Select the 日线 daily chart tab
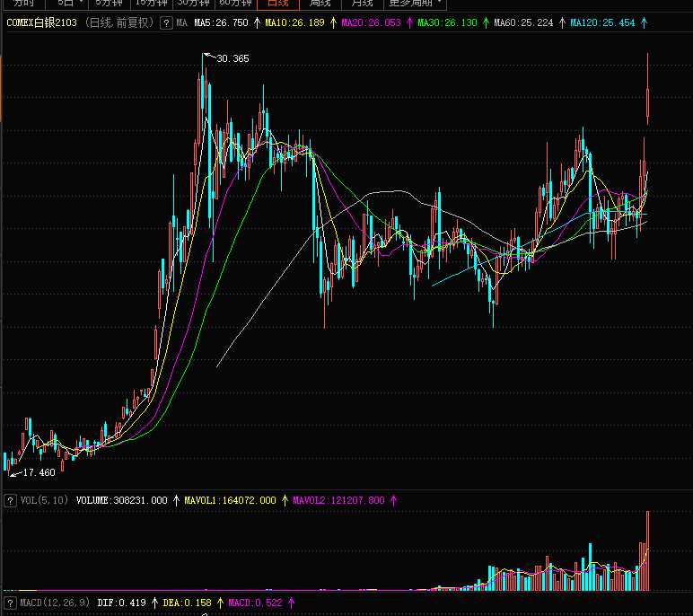 [x=278, y=4]
